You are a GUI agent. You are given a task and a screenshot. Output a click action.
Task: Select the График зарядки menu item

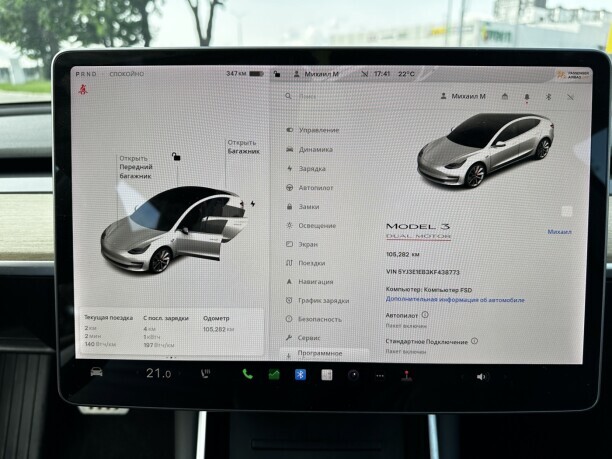point(317,301)
